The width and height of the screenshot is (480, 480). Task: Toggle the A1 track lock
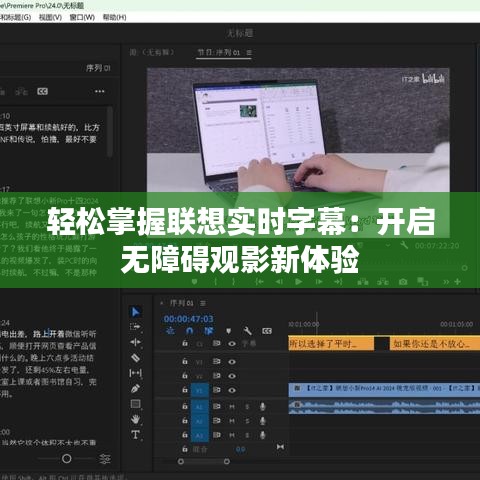[x=185, y=406]
